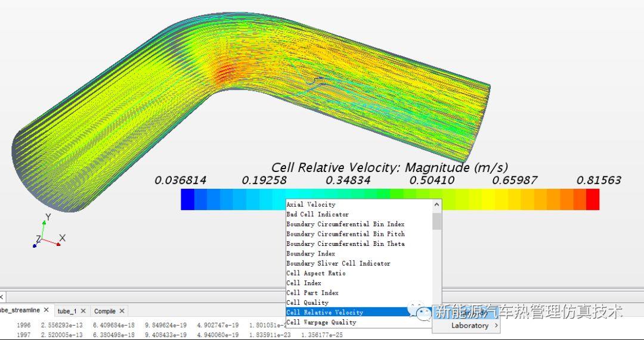The height and width of the screenshot is (340, 644).
Task: Choose Cell Aspect Ratio field
Action: click(x=359, y=273)
